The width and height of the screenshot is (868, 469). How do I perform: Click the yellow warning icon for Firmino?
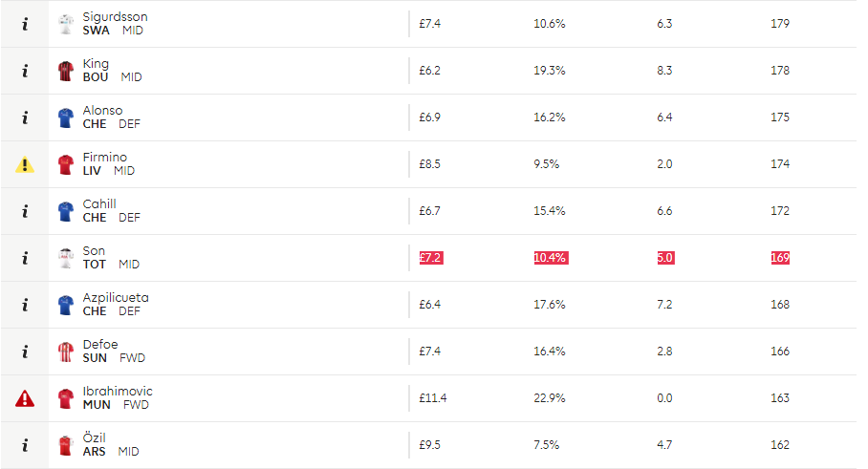[25, 165]
